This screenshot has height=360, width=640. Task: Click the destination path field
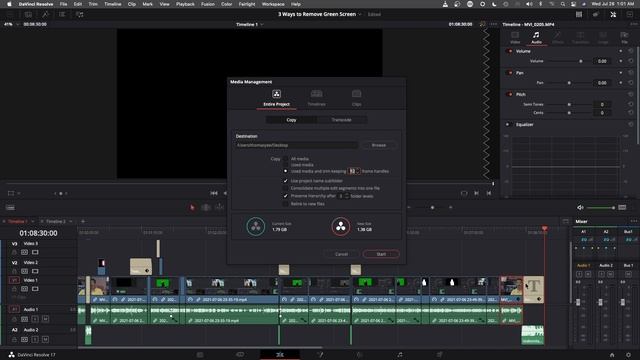(297, 145)
